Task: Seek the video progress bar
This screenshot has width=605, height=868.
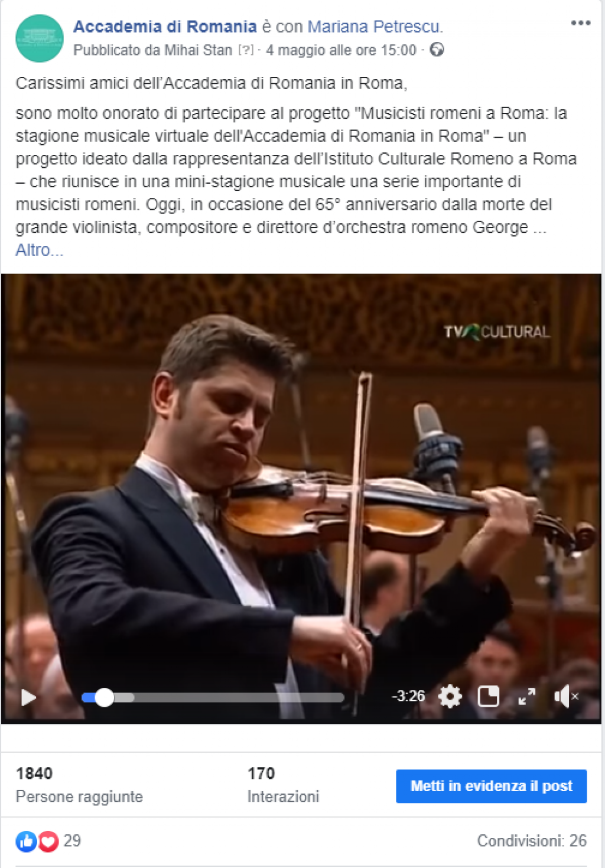Action: 213,698
